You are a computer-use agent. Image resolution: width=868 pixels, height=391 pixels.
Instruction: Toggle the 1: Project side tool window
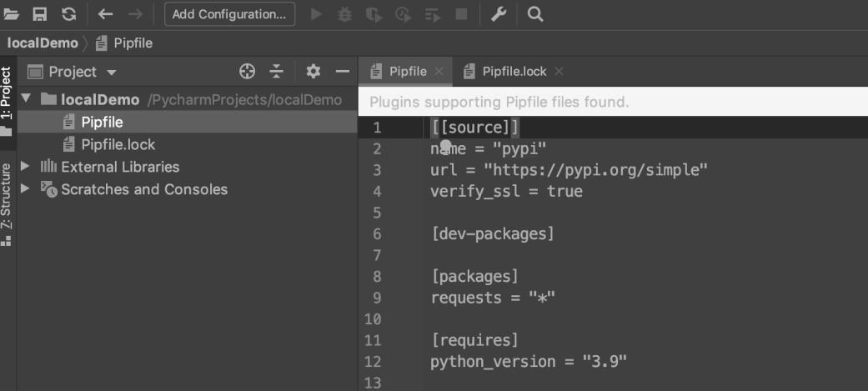coord(7,102)
